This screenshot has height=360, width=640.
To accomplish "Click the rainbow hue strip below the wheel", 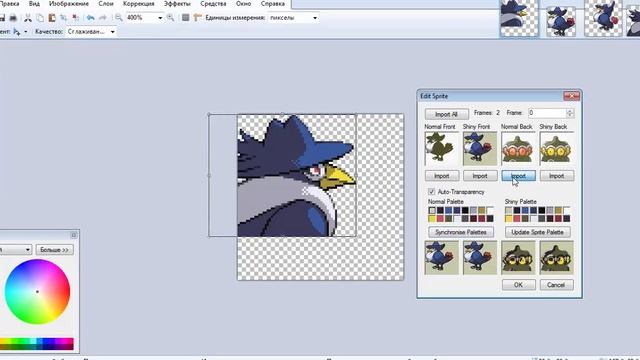I will pos(37,343).
